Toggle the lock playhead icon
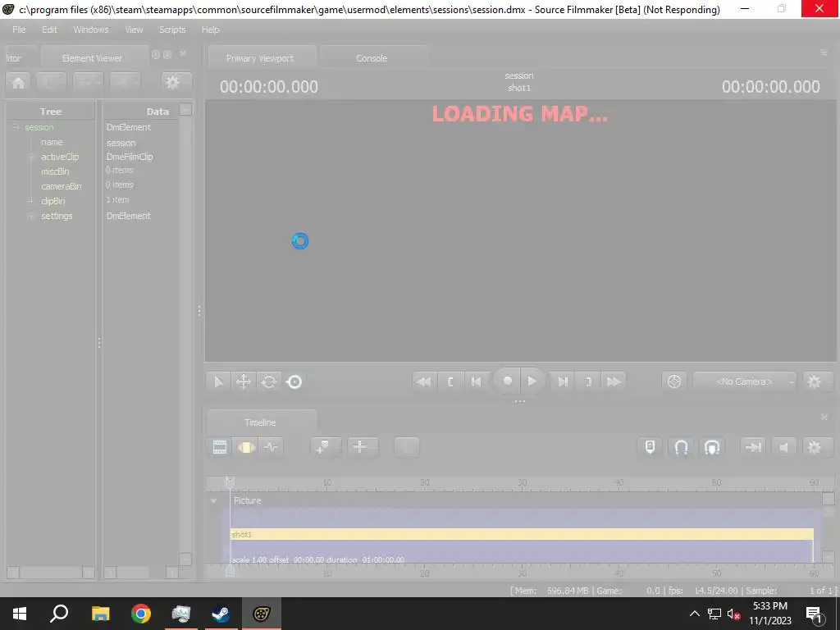 pyautogui.click(x=650, y=447)
